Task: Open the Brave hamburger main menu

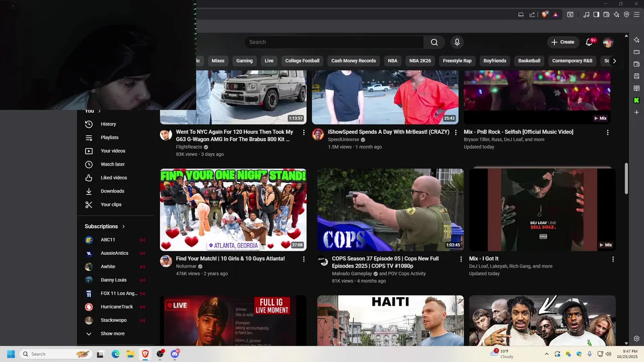Action: tap(636, 15)
